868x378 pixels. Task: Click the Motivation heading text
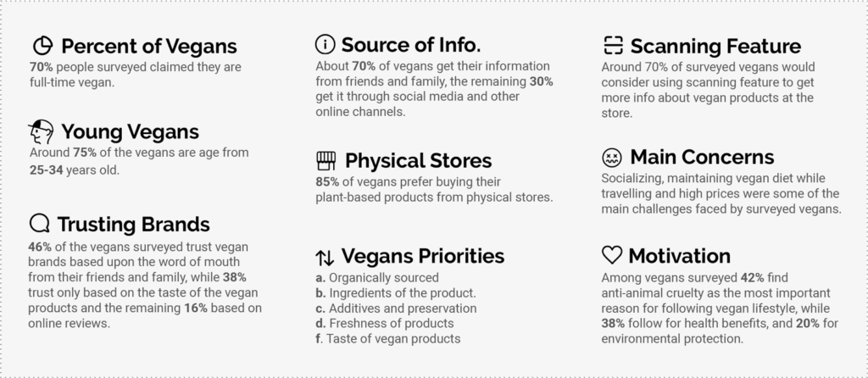(x=679, y=255)
